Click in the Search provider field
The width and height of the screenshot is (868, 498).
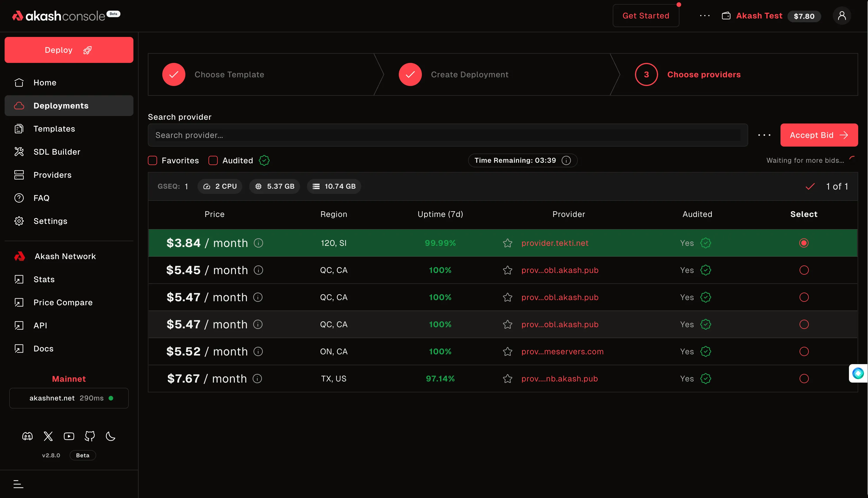tap(447, 135)
